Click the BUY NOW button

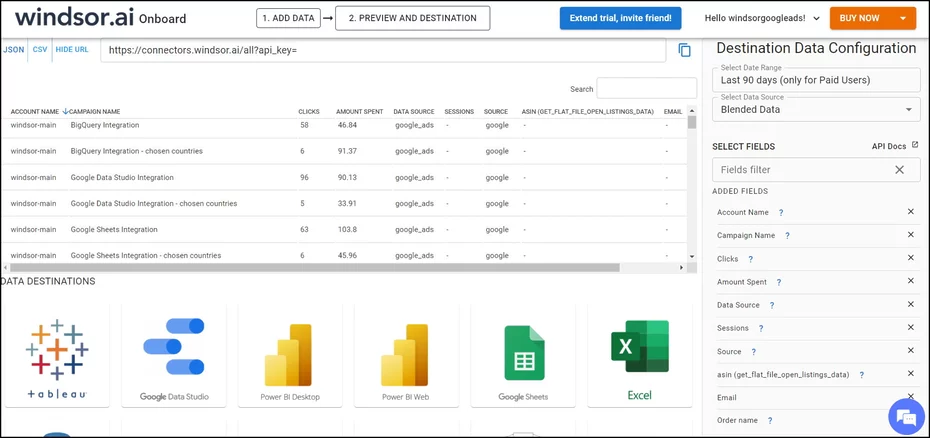[x=859, y=18]
